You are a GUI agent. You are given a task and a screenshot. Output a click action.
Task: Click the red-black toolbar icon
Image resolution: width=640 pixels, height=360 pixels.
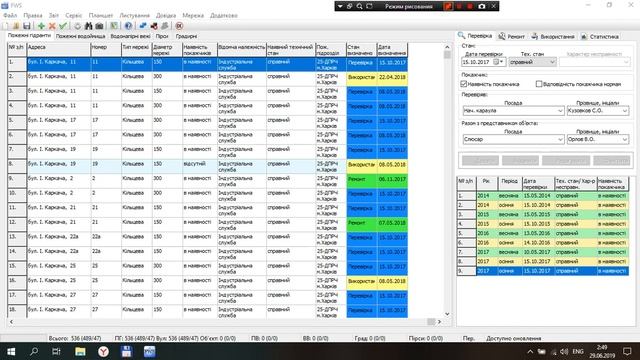pos(154,26)
